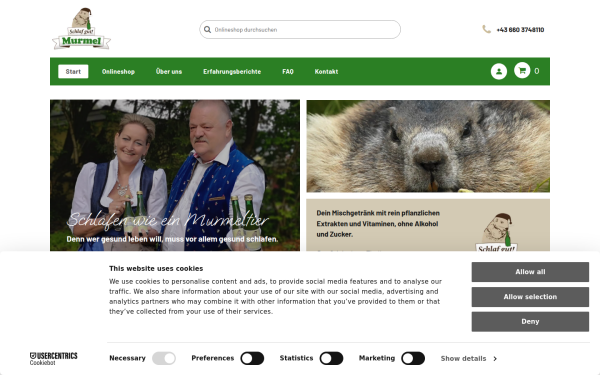Click the marmot mascot logo in beige box
Image resolution: width=600 pixels, height=375 pixels.
(x=496, y=232)
